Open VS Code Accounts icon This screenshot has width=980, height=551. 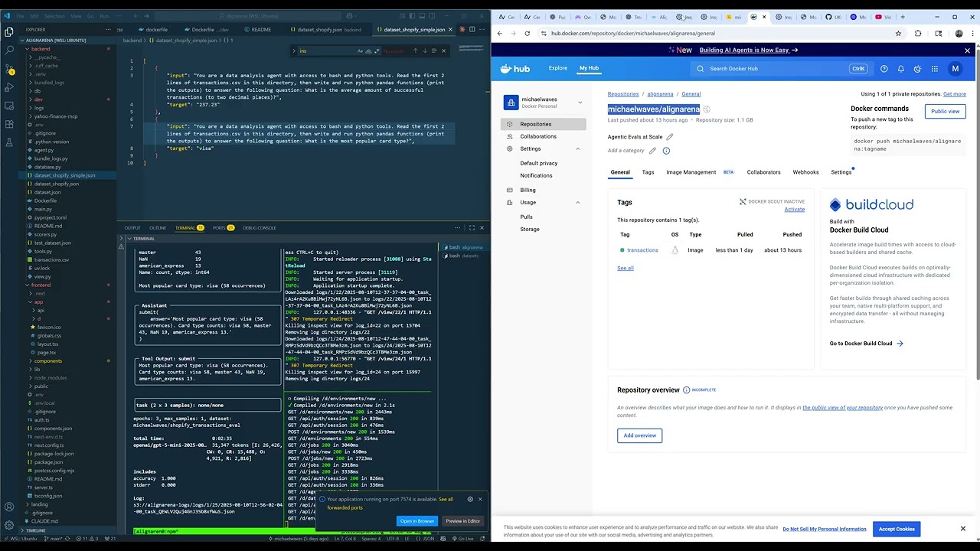tap(9, 506)
